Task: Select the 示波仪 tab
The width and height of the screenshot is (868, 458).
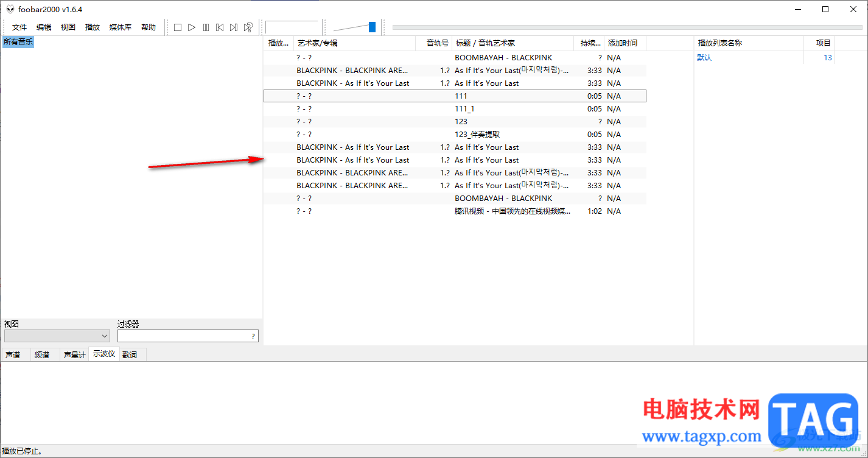Action: [104, 354]
